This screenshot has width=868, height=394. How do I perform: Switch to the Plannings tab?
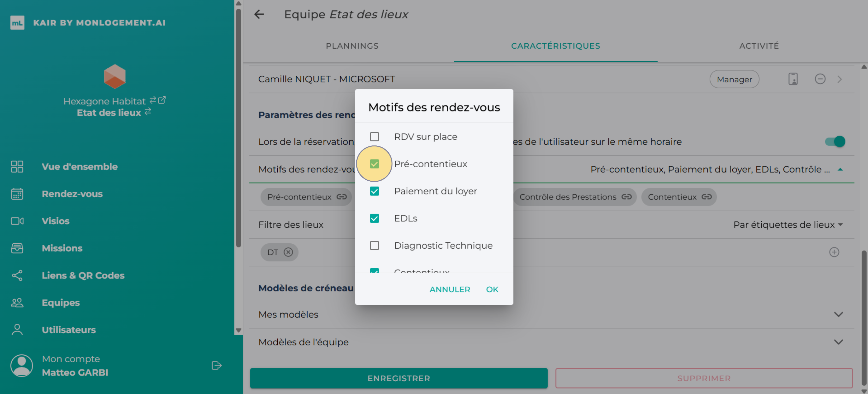352,46
